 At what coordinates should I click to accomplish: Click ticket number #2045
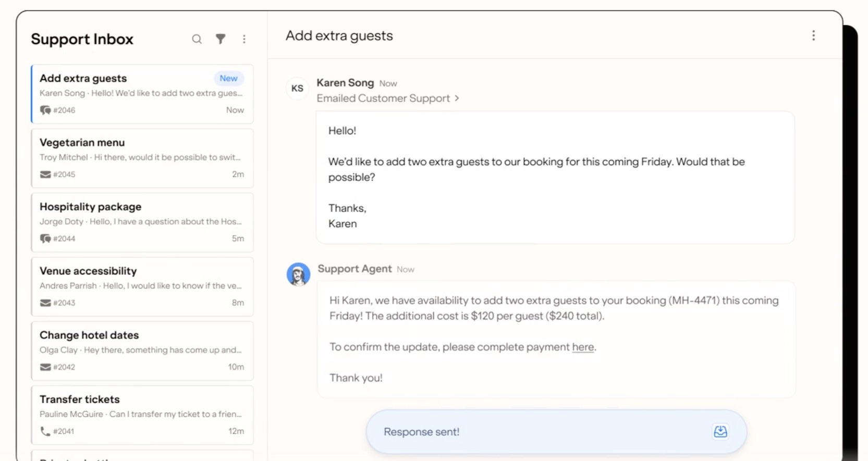64,175
